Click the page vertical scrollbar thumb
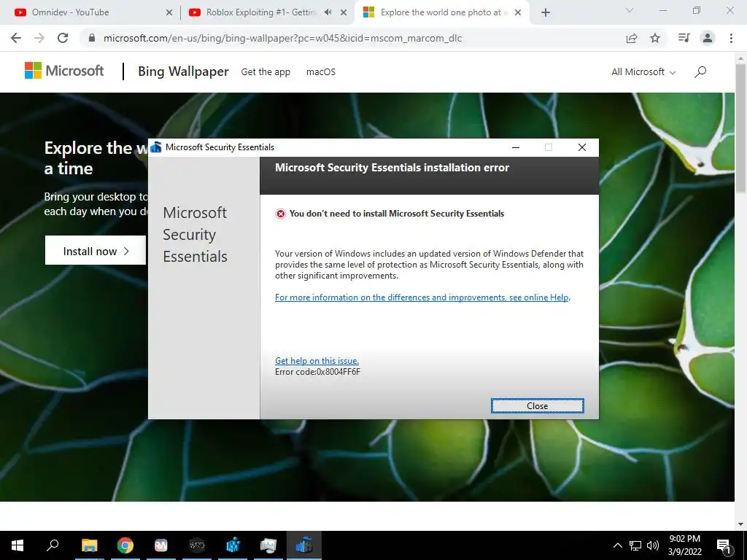This screenshot has width=747, height=560. pos(740,128)
